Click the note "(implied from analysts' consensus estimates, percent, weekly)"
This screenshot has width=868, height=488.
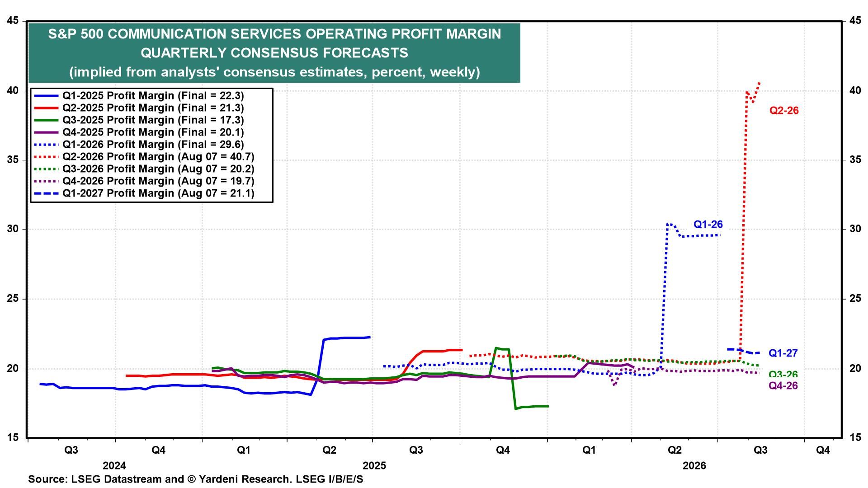pos(274,72)
